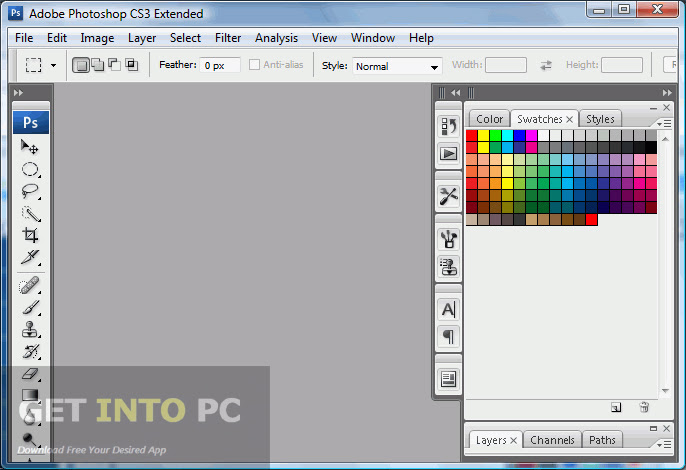Screen dimensions: 686x470
Task: Create new swatch of foreground color
Action: click(616, 407)
